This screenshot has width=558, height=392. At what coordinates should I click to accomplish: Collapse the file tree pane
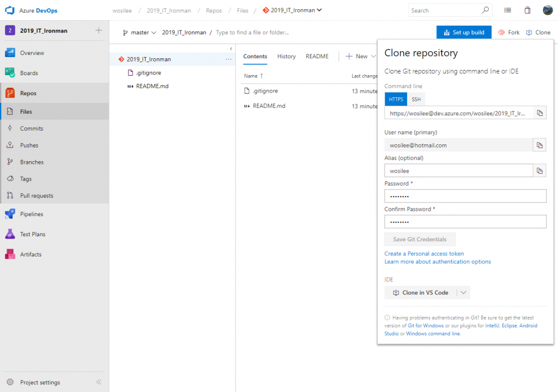231,49
